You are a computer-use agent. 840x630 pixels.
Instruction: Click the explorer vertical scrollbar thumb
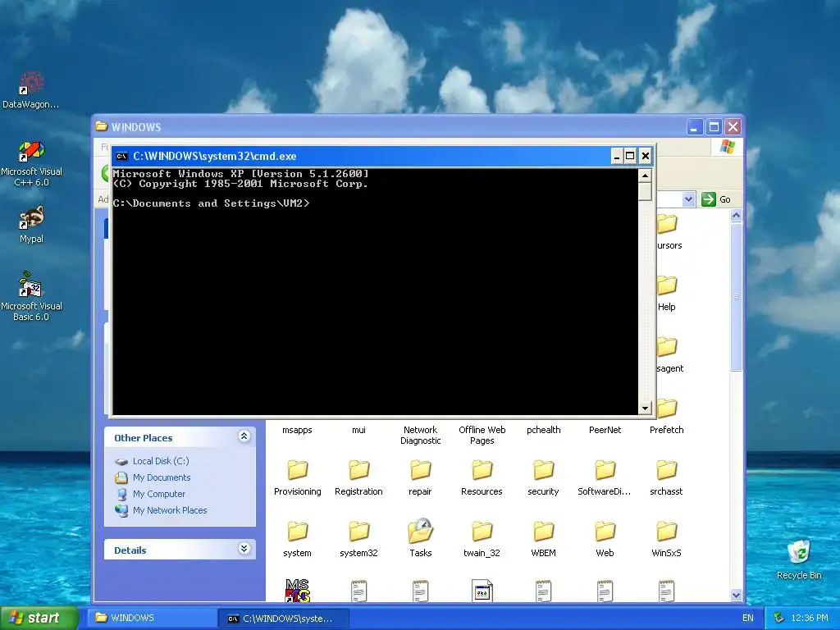click(x=736, y=296)
